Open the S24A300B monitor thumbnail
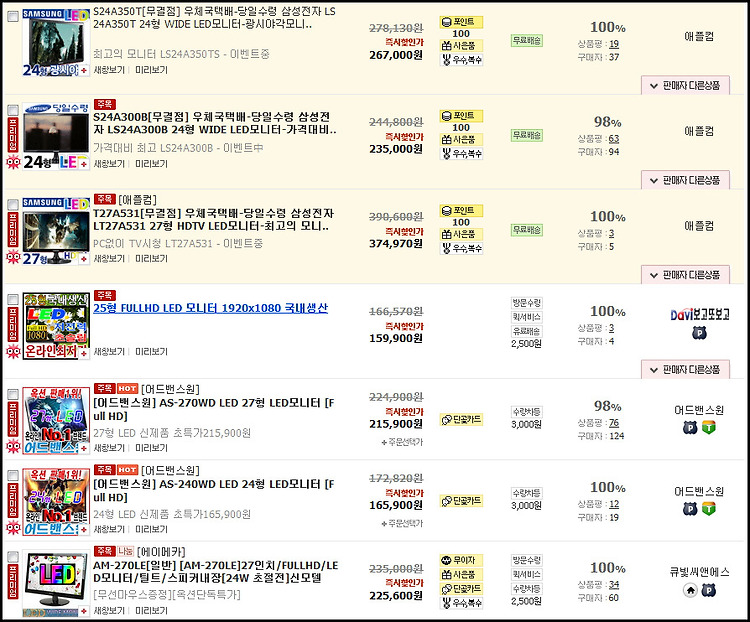The height and width of the screenshot is (622, 750). click(56, 136)
